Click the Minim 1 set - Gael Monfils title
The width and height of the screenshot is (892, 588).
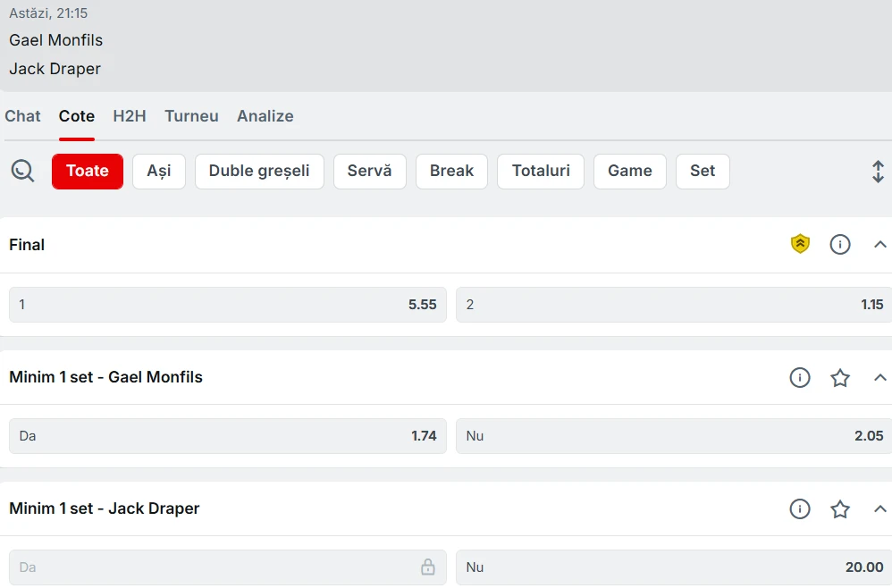click(105, 377)
